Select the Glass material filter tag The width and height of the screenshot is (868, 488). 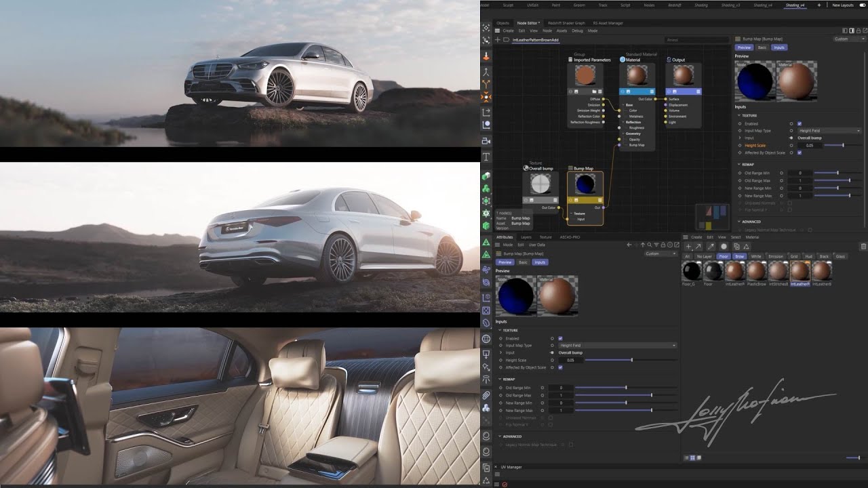pyautogui.click(x=840, y=256)
